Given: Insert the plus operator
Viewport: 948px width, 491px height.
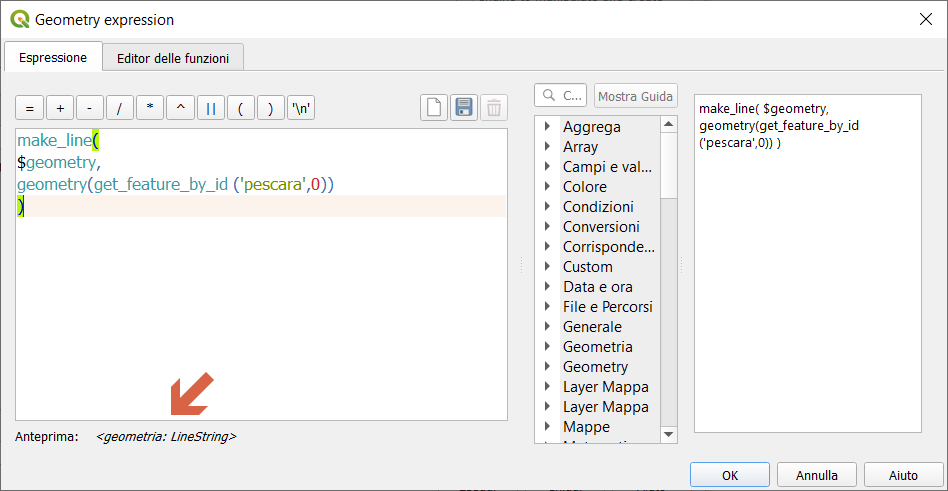Looking at the screenshot, I should [59, 109].
